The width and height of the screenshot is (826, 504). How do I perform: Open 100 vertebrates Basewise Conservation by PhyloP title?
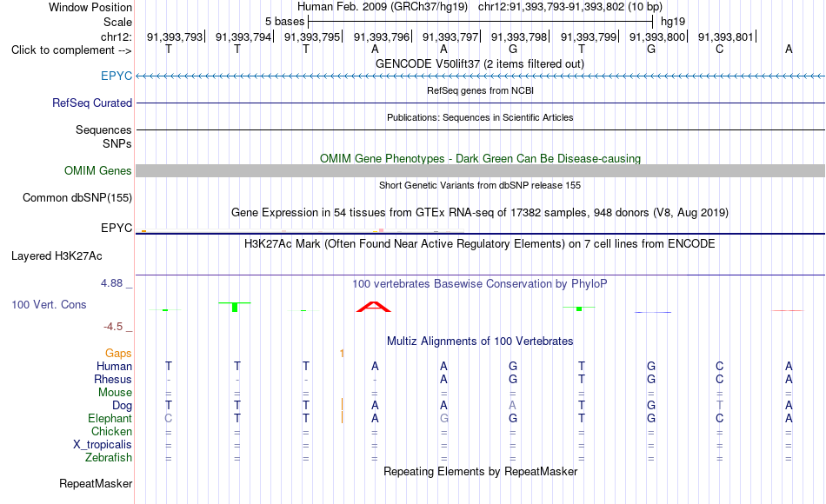coord(480,284)
